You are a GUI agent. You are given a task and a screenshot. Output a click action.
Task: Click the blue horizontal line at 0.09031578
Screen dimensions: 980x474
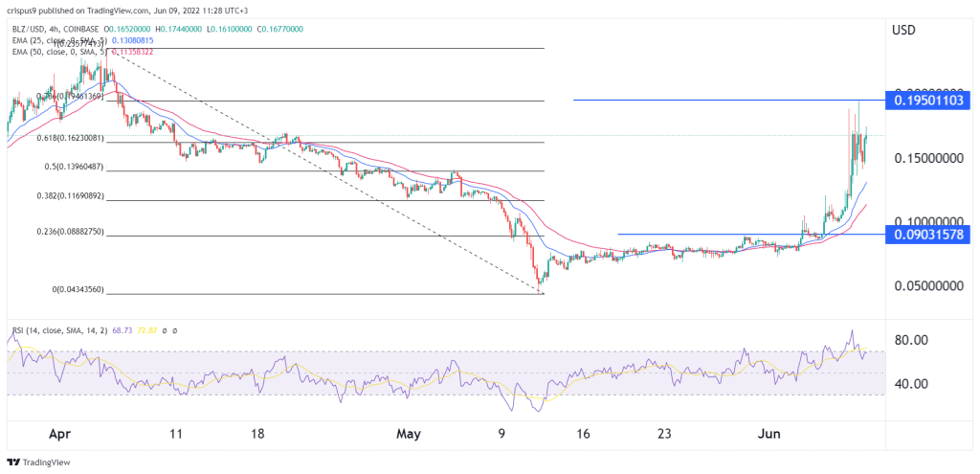pyautogui.click(x=752, y=235)
